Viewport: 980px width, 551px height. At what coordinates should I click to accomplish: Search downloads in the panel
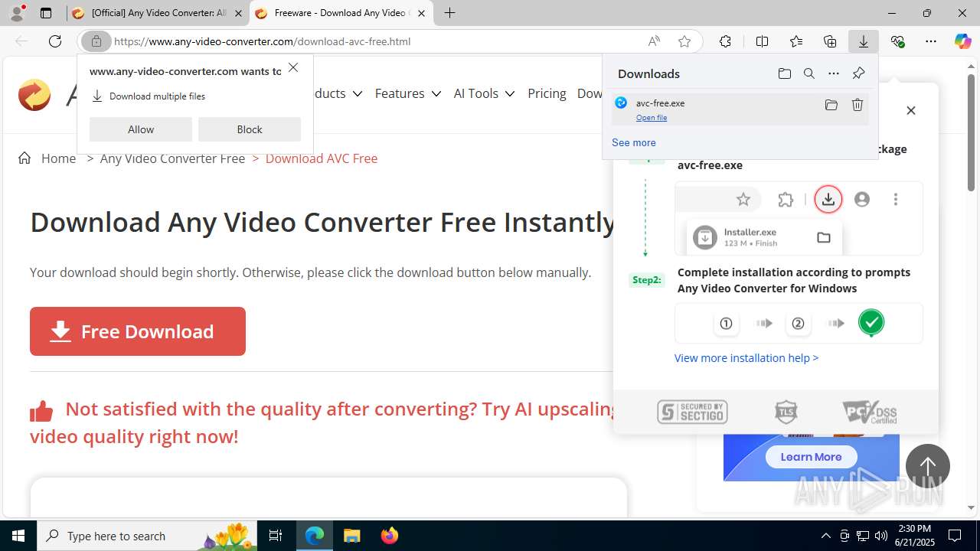click(808, 73)
